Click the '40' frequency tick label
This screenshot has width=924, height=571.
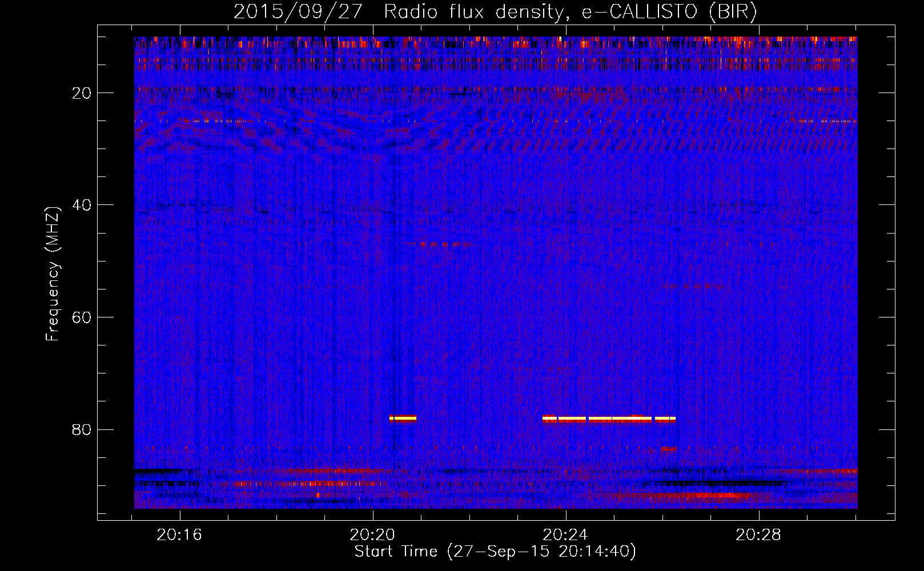coord(82,205)
